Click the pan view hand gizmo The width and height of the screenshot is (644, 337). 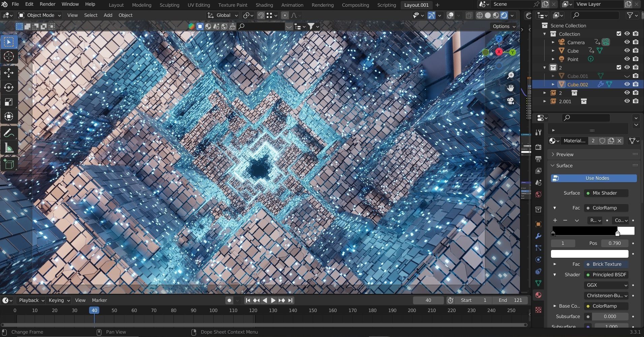pyautogui.click(x=511, y=88)
